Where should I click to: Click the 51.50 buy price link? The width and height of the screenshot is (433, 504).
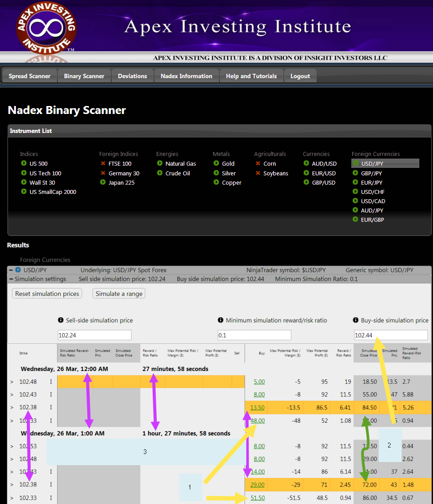click(258, 498)
